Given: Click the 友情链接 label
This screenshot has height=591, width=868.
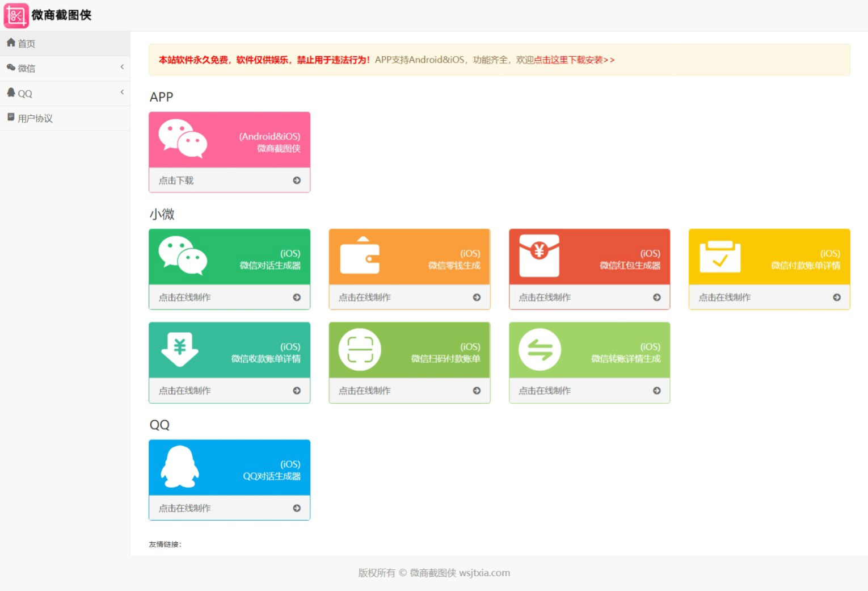Looking at the screenshot, I should pos(165,544).
